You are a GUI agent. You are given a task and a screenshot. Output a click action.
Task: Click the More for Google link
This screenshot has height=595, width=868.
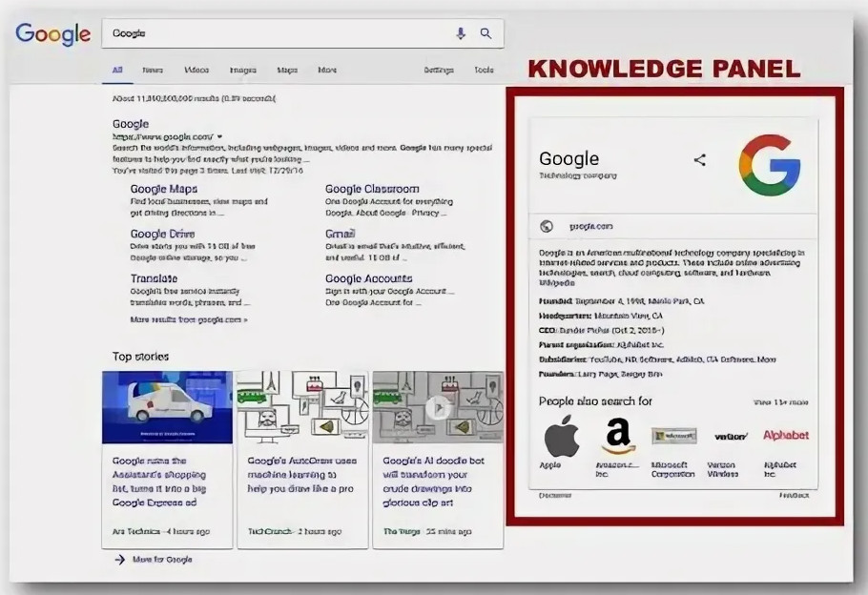point(162,560)
